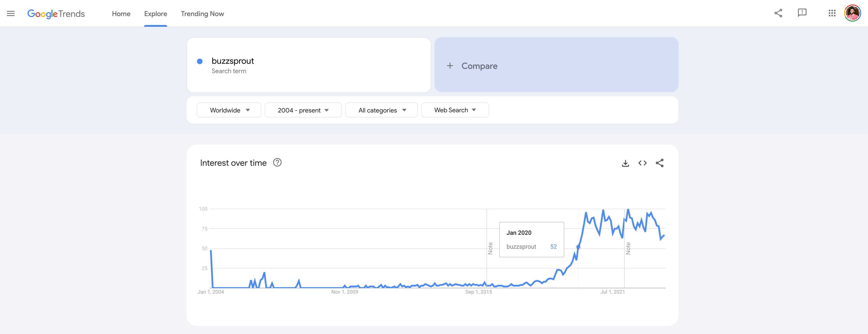The width and height of the screenshot is (868, 334).
Task: Expand the Worldwide region dropdown
Action: 229,110
